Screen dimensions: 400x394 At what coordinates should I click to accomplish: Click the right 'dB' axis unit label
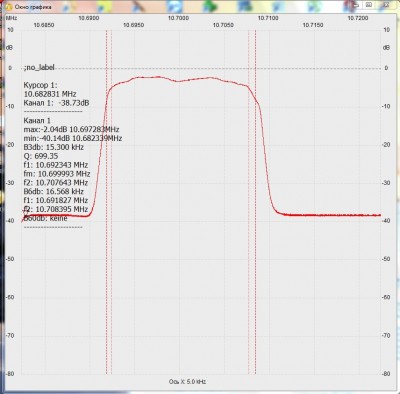tap(386, 48)
